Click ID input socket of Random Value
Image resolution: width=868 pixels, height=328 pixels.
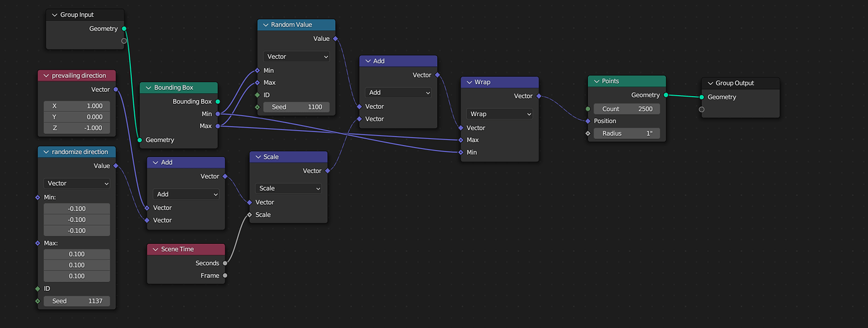[257, 95]
